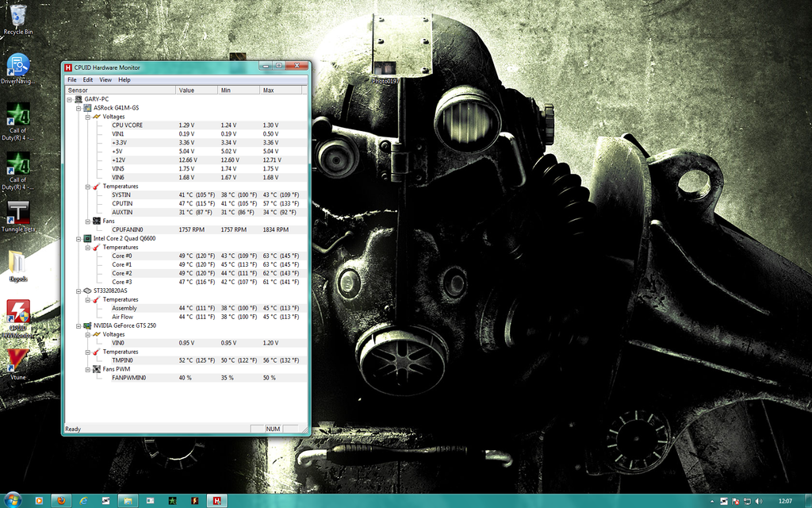Click the Voltages waveform icon under ASRock
812x508 pixels.
[96, 117]
